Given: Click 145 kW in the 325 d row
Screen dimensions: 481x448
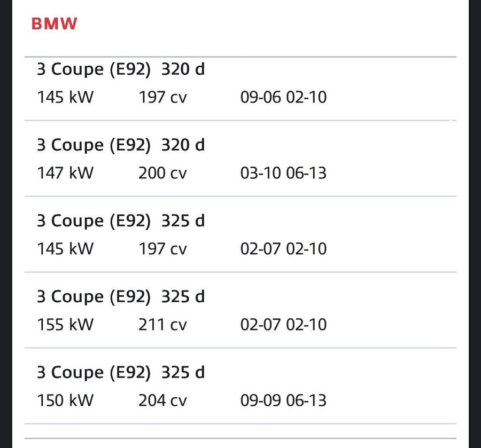Looking at the screenshot, I should click(65, 249).
